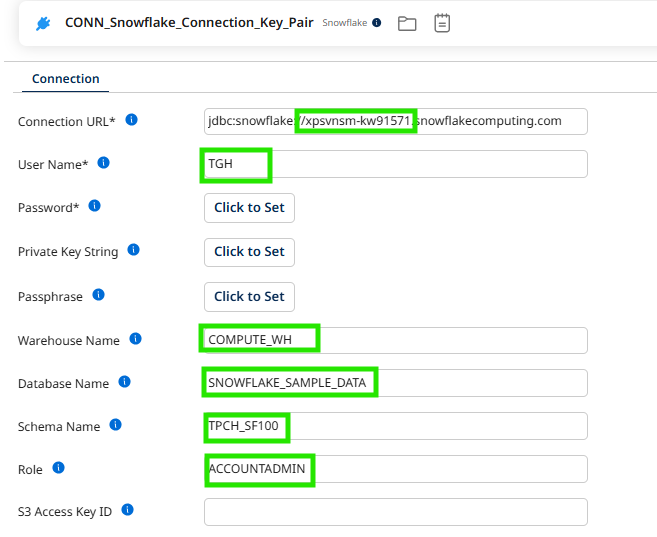Screen dimensions: 657x537
Task: Show info for Schema Name
Action: [116, 425]
